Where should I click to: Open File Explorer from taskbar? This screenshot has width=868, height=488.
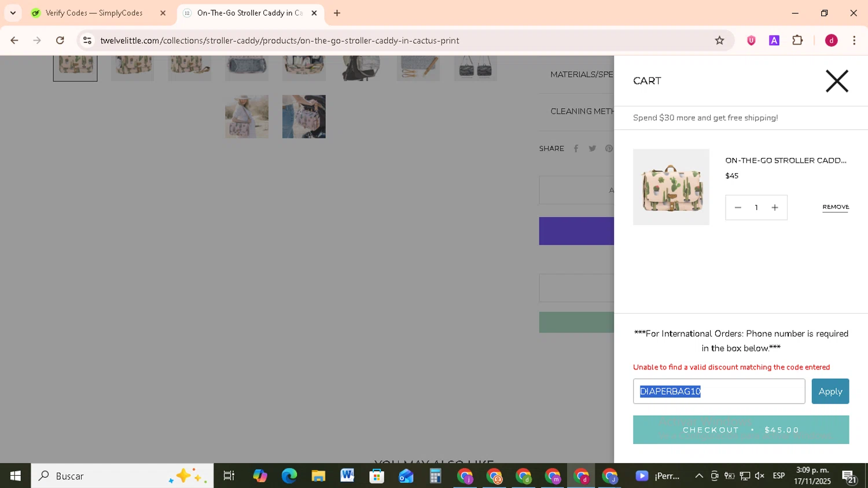click(x=318, y=476)
